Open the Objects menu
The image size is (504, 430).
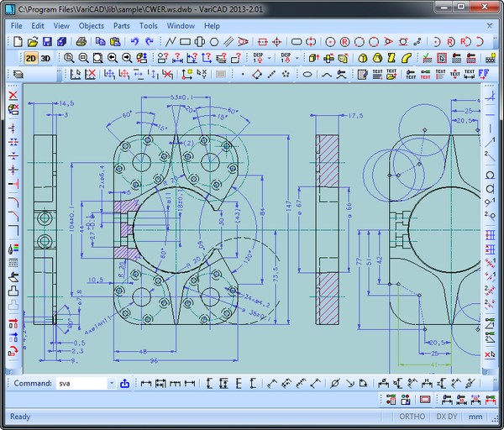[91, 26]
